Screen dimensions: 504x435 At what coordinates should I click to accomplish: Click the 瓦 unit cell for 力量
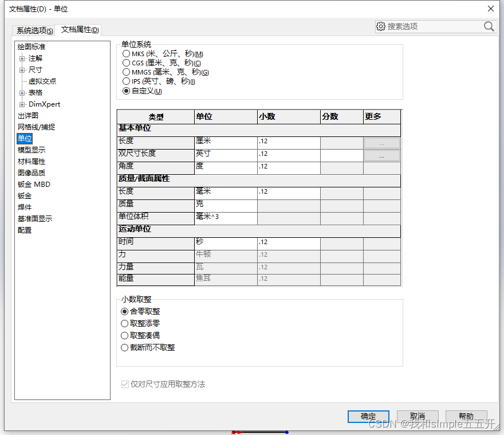(x=226, y=268)
